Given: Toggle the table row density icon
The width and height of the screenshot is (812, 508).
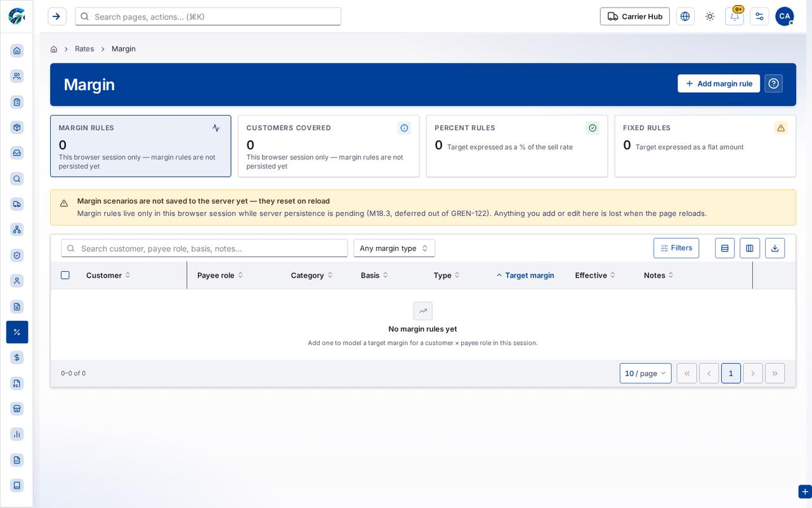Looking at the screenshot, I should pos(724,248).
